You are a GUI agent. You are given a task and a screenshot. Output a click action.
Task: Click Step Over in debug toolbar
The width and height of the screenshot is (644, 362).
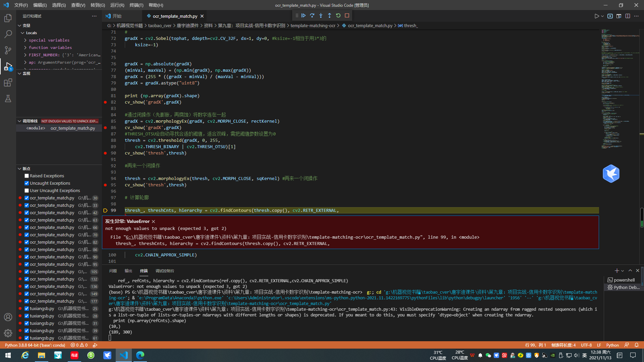[x=312, y=15]
